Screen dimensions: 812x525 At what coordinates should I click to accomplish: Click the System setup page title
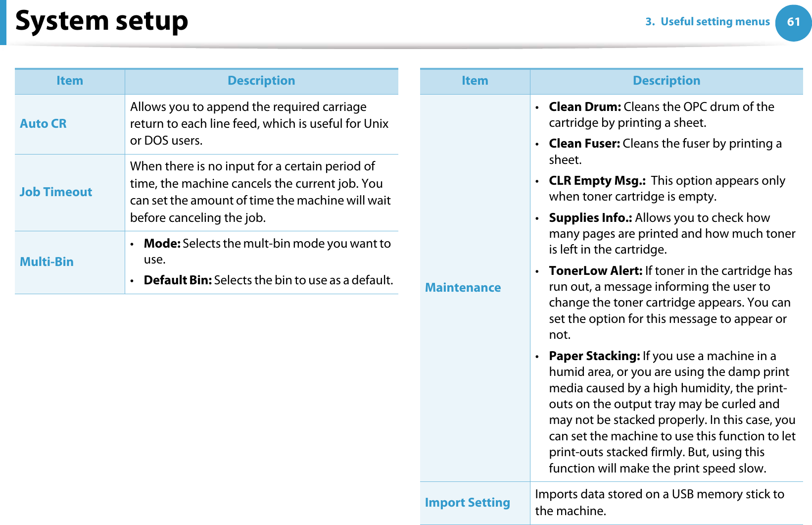coord(101,21)
